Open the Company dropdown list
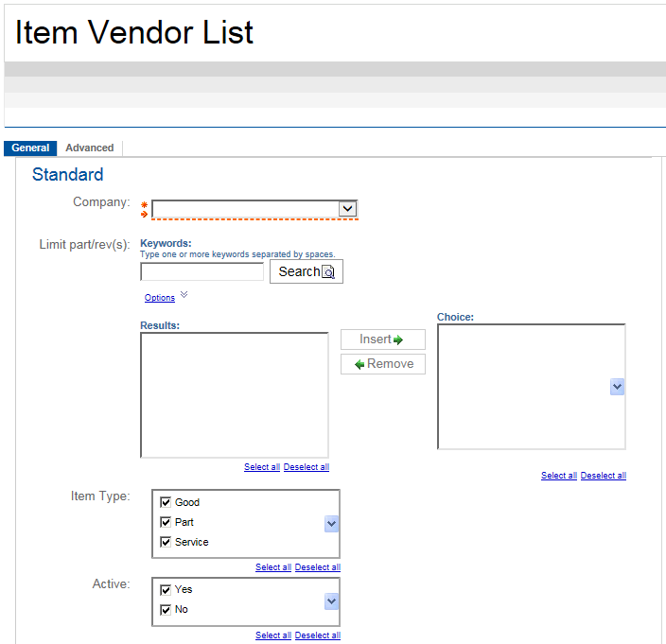The width and height of the screenshot is (666, 644). point(347,209)
